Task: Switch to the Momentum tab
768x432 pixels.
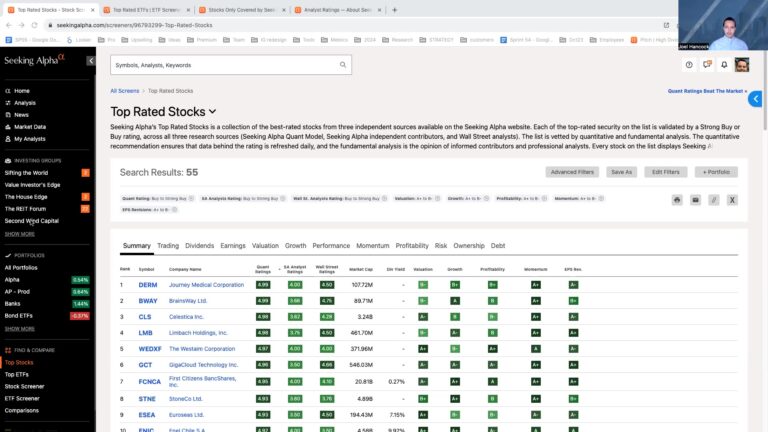Action: (373, 246)
